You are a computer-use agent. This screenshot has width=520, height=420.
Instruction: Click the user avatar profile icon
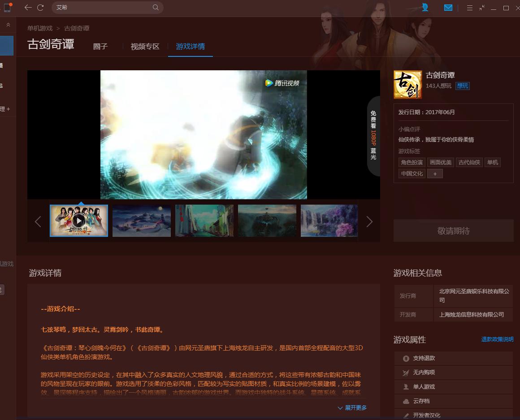point(425,8)
